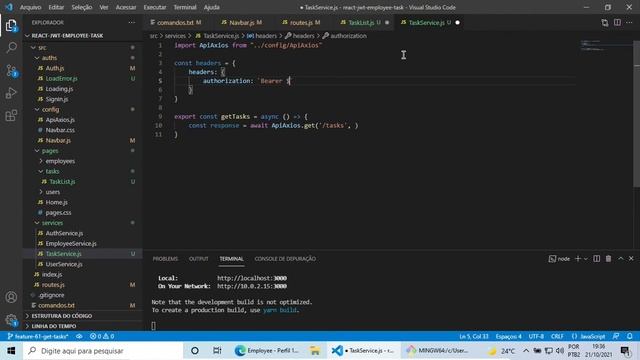Click the git branch feature-61-get-tasks indicator
The image size is (640, 360).
[38, 336]
